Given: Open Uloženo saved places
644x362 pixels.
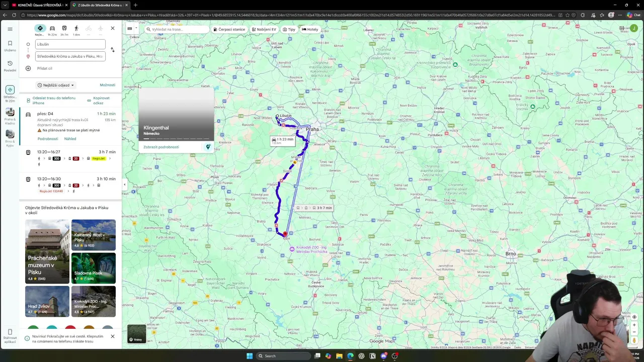Looking at the screenshot, I should point(10,46).
